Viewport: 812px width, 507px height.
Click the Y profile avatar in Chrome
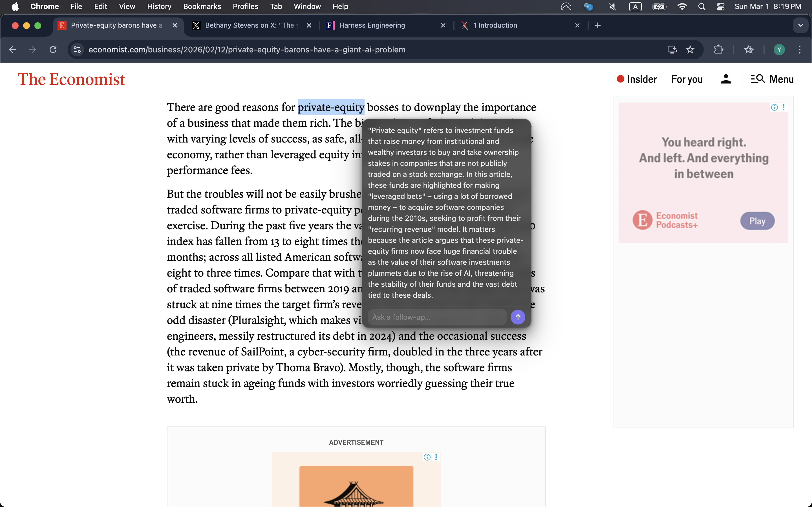click(x=779, y=50)
